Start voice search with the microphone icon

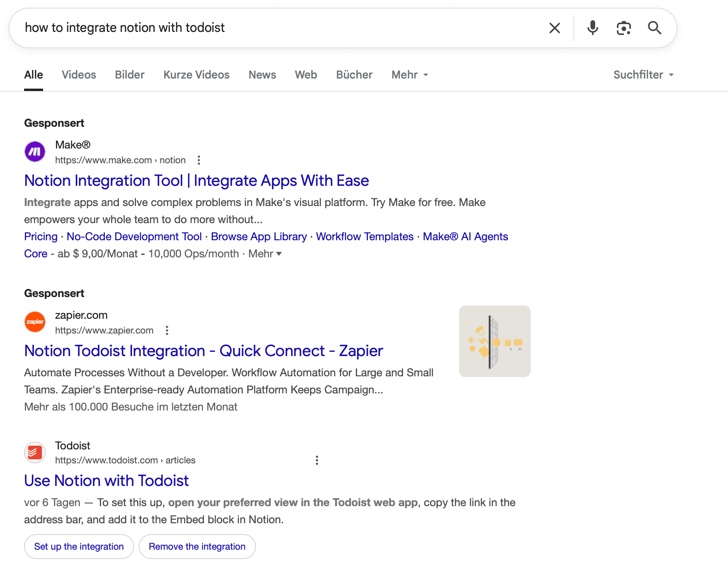(592, 28)
